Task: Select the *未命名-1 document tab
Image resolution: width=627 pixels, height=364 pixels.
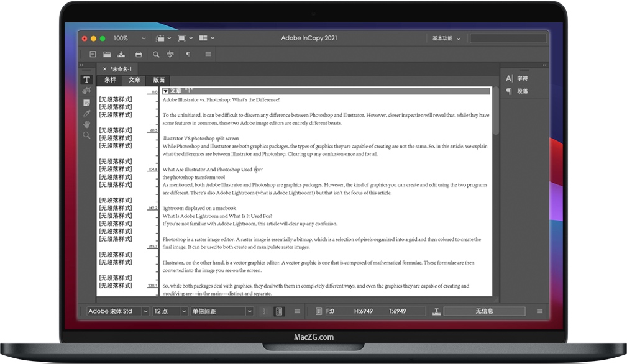Action: [x=121, y=69]
